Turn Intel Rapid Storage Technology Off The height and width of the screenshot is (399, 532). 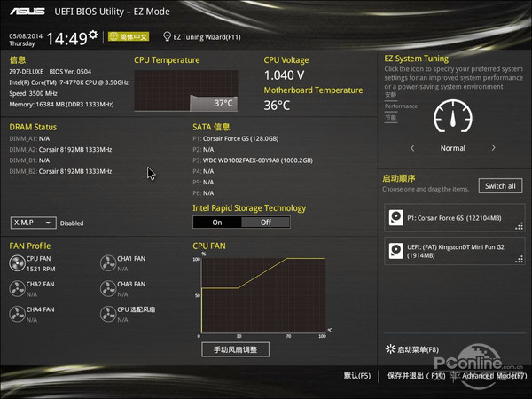(266, 223)
